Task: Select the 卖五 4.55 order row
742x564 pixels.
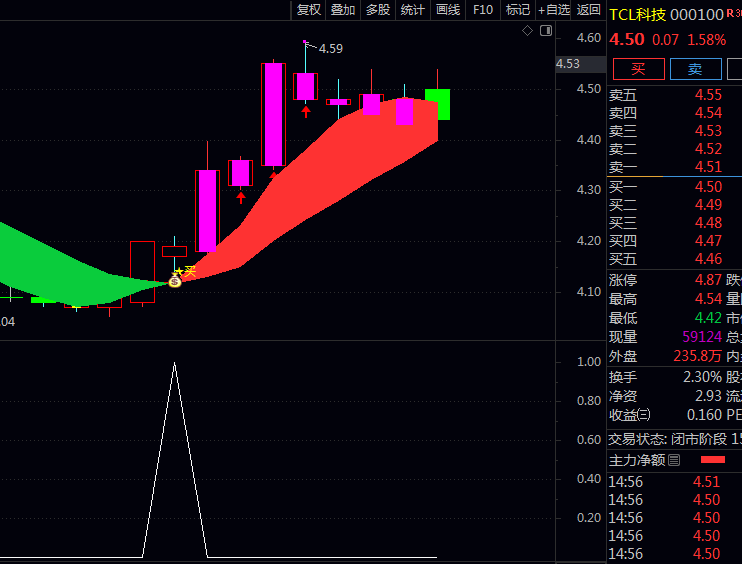Action: (x=674, y=95)
